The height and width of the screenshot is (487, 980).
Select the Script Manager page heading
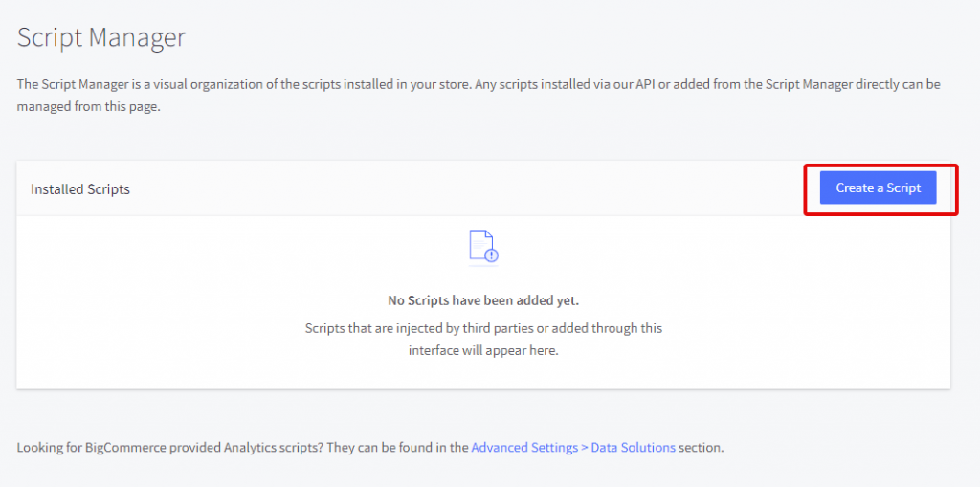coord(101,37)
